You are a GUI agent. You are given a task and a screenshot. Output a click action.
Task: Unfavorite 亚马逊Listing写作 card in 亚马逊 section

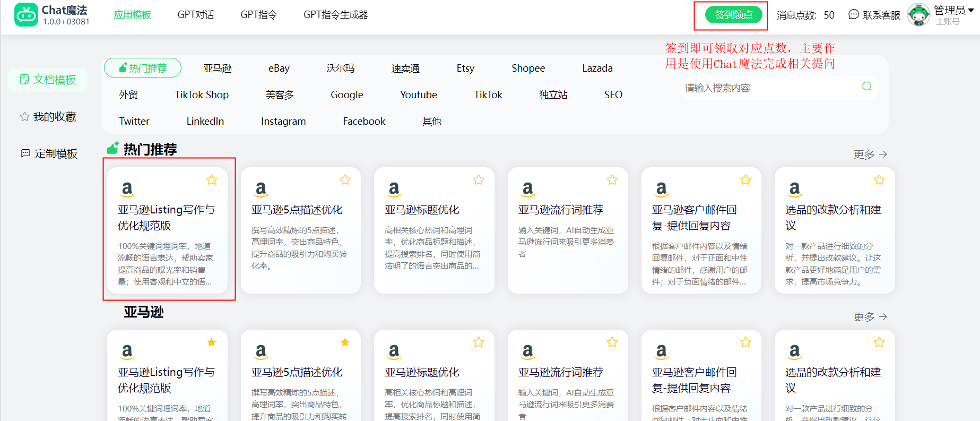(x=212, y=342)
